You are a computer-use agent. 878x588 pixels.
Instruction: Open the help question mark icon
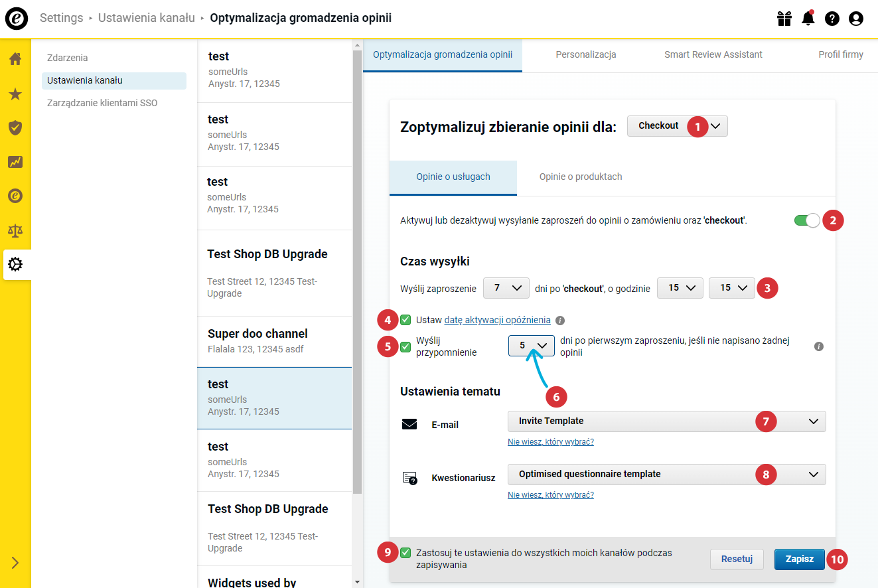(832, 19)
